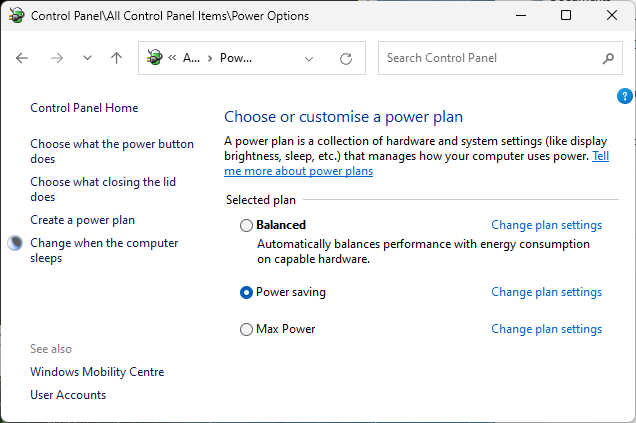Minimize the Power Options window

coord(521,15)
